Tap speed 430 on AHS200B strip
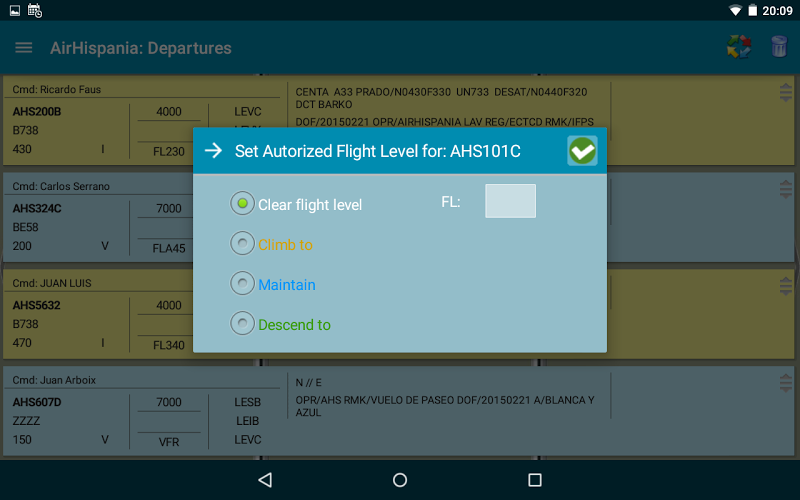Image resolution: width=800 pixels, height=500 pixels. (x=22, y=149)
